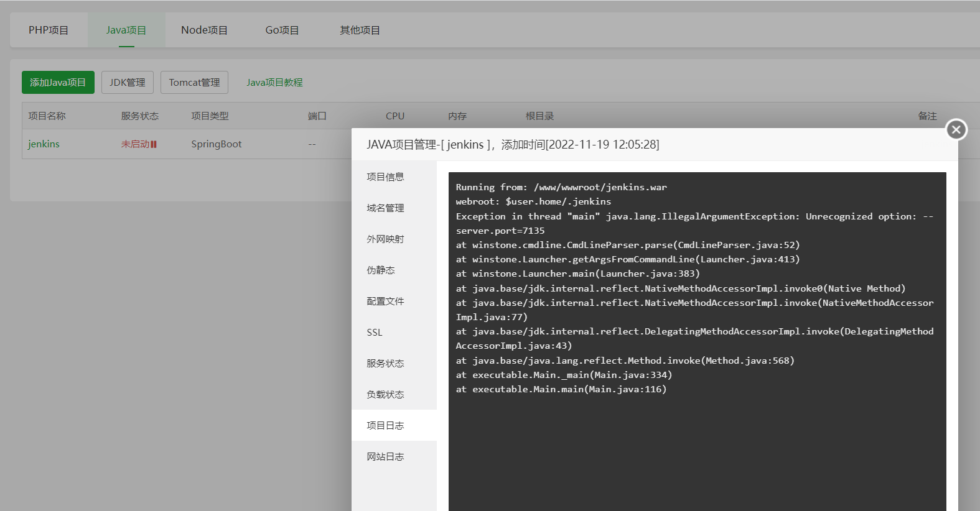Click the 项目名称 column header
Image resolution: width=980 pixels, height=511 pixels.
(x=47, y=116)
